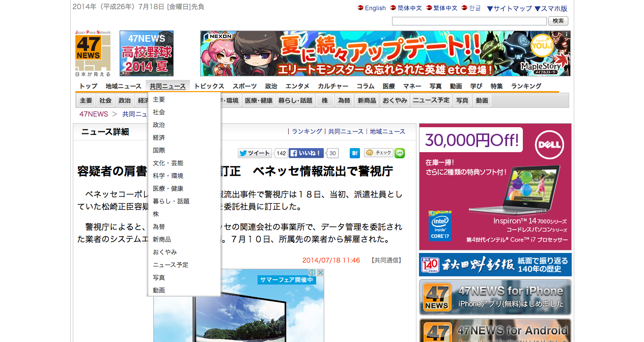Image resolution: width=644 pixels, height=342 pixels.
Task: Click the Facebook like button
Action: click(x=306, y=153)
